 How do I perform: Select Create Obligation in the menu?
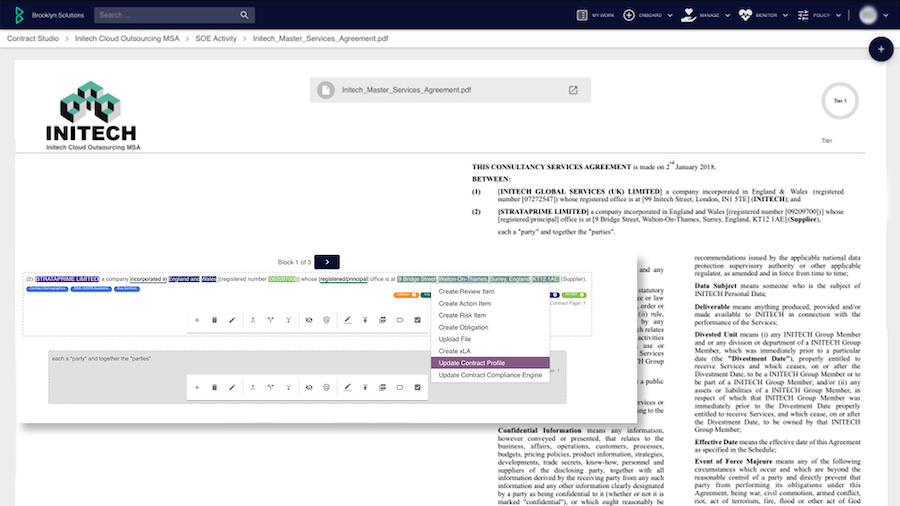[x=490, y=328]
